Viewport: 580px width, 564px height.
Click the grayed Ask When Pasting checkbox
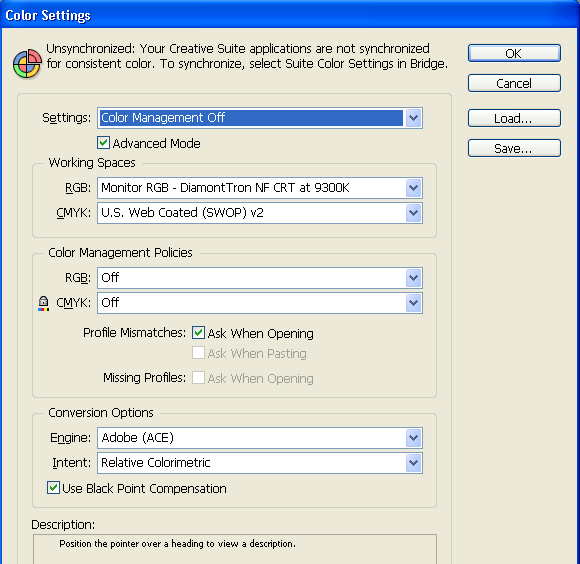[x=198, y=353]
